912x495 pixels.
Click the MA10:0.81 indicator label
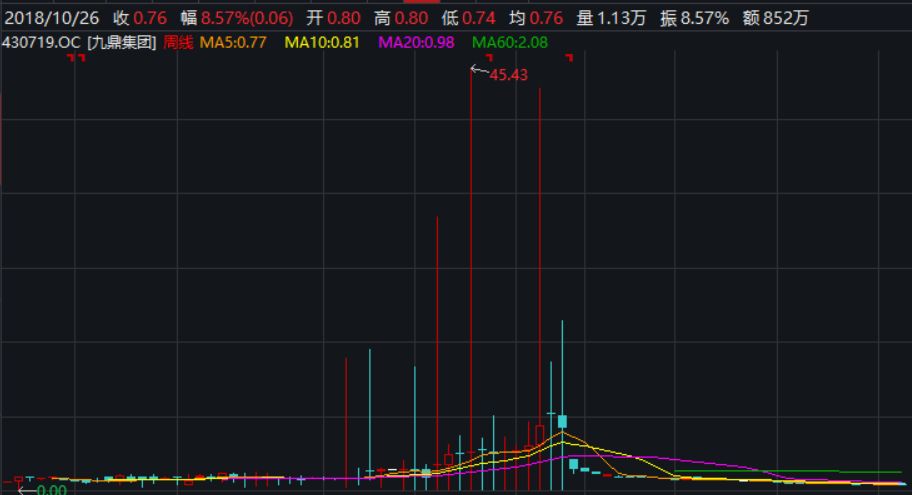pyautogui.click(x=322, y=42)
